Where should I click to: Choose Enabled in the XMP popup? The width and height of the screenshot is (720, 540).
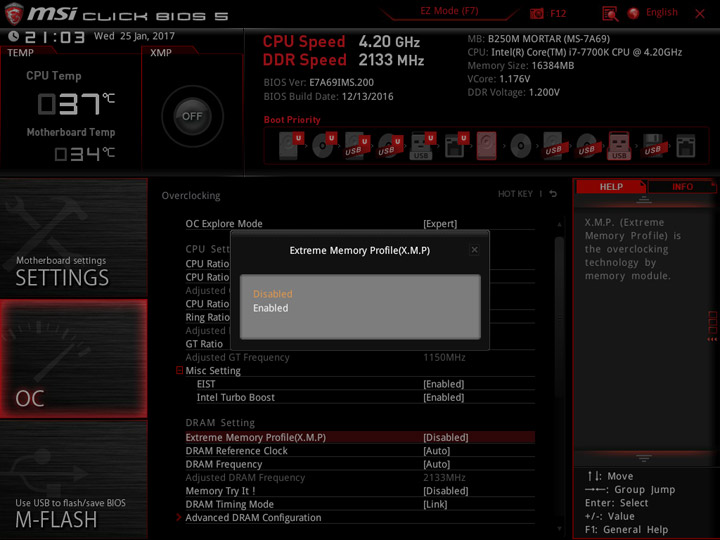pyautogui.click(x=270, y=308)
